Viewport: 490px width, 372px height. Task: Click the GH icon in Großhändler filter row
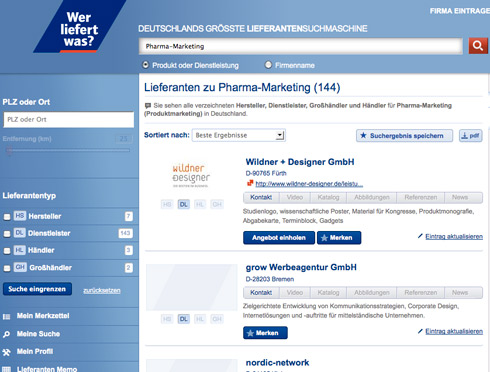(20, 267)
